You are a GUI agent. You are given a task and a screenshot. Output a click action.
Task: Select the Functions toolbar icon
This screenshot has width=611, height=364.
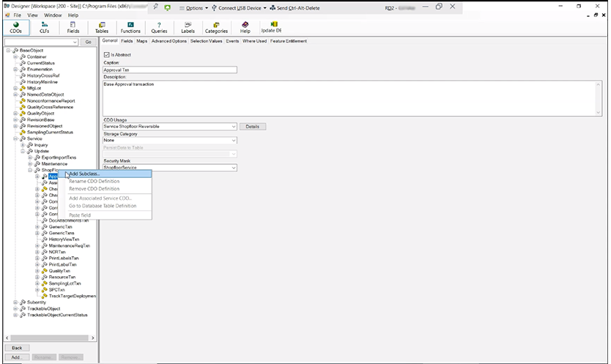point(130,27)
